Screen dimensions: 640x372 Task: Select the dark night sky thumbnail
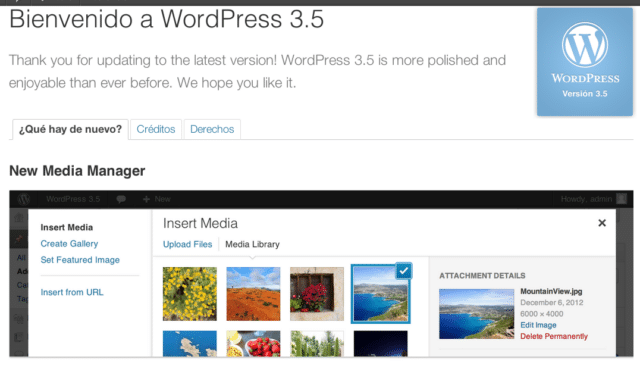point(380,343)
